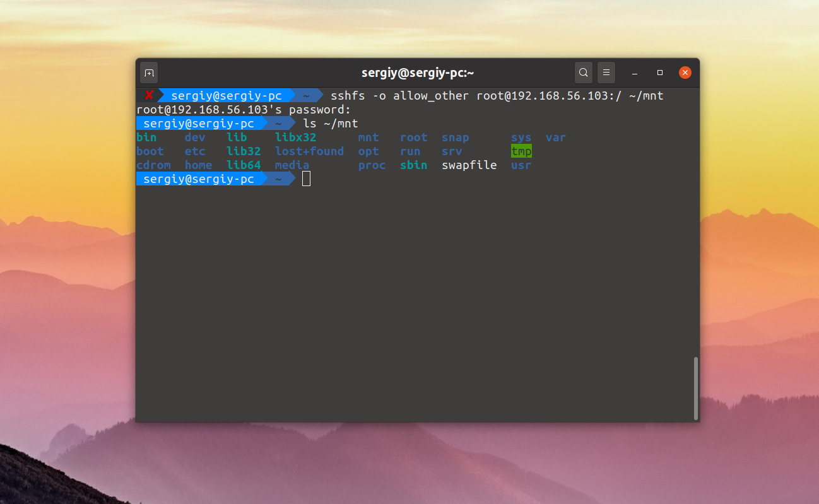Click the title sergiy@sergiy-pc:~

click(x=418, y=73)
